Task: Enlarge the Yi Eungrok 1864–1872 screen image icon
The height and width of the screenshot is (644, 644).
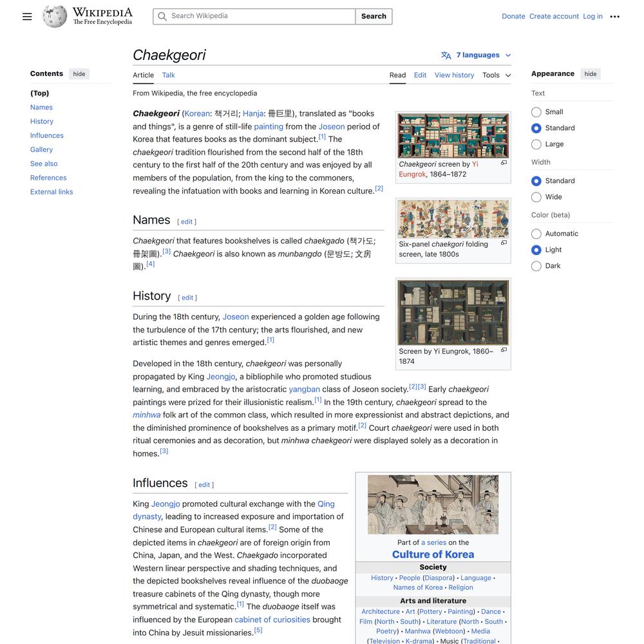Action: 504,163
